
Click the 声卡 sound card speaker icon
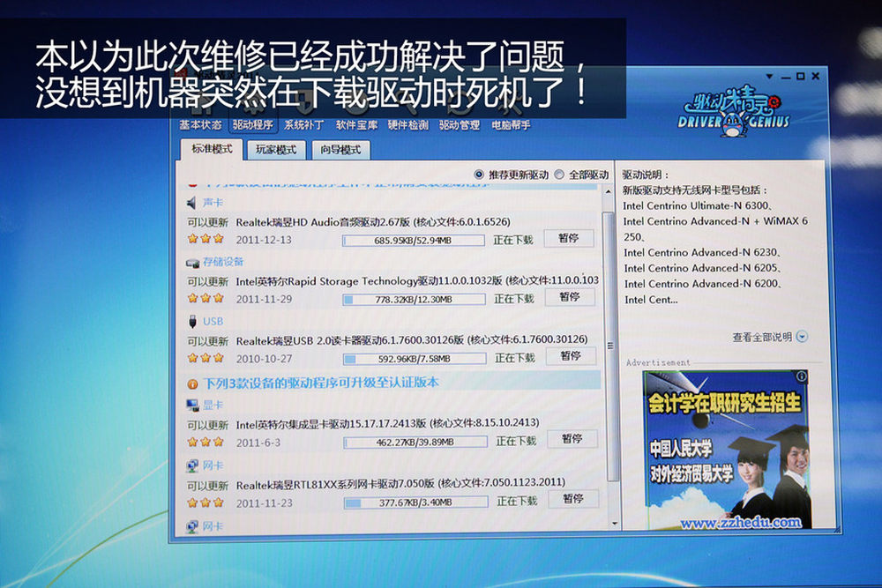191,203
